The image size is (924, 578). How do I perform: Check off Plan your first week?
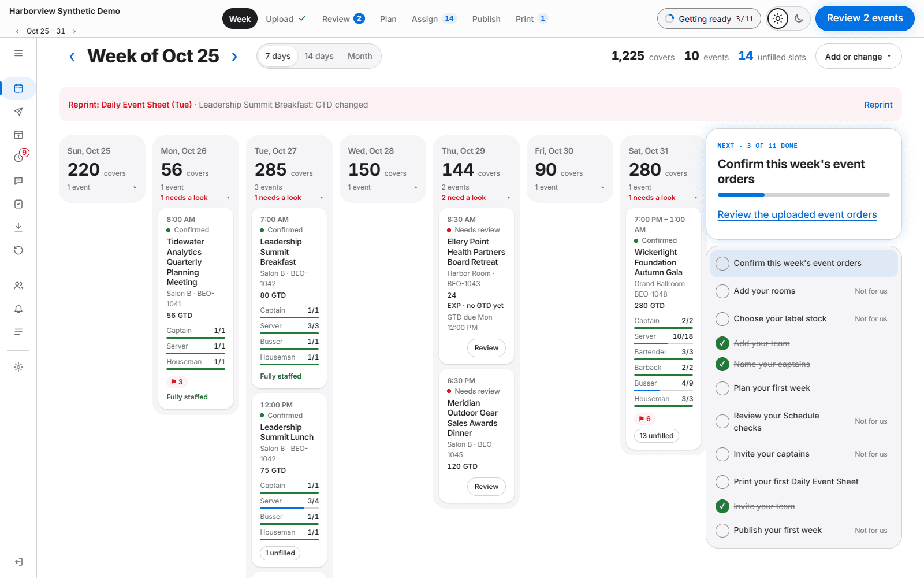point(722,388)
